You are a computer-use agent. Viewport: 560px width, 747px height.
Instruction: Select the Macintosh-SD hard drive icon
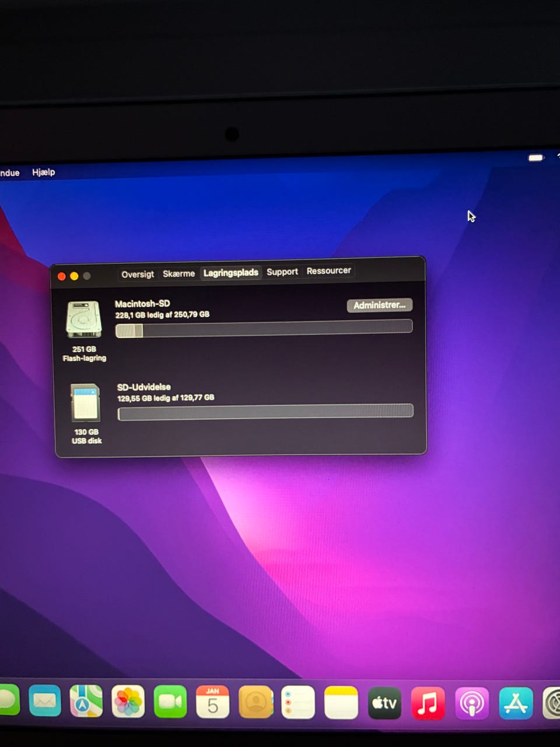coord(84,319)
